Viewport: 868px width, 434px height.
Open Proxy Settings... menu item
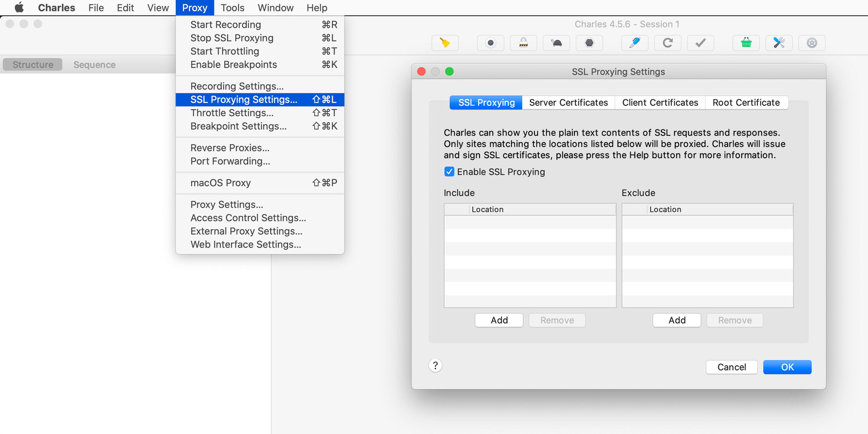(x=260, y=205)
